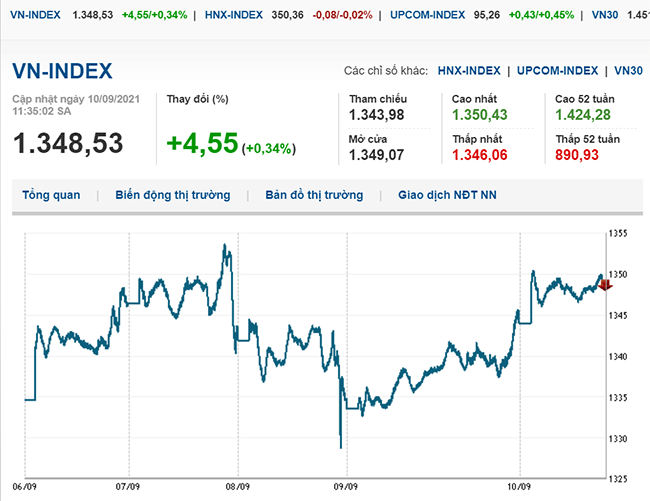This screenshot has height=501, width=650.
Task: Click the large green +4,55 change value
Action: click(202, 144)
